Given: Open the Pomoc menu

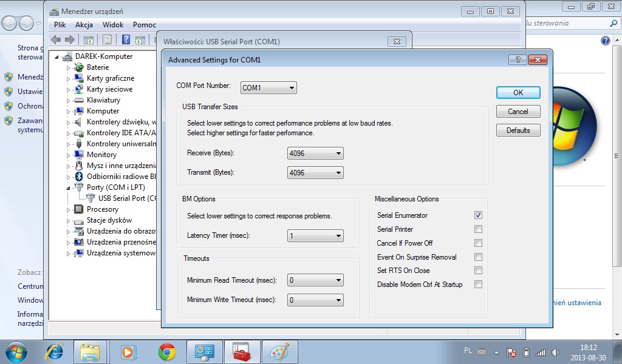Looking at the screenshot, I should click(x=145, y=24).
